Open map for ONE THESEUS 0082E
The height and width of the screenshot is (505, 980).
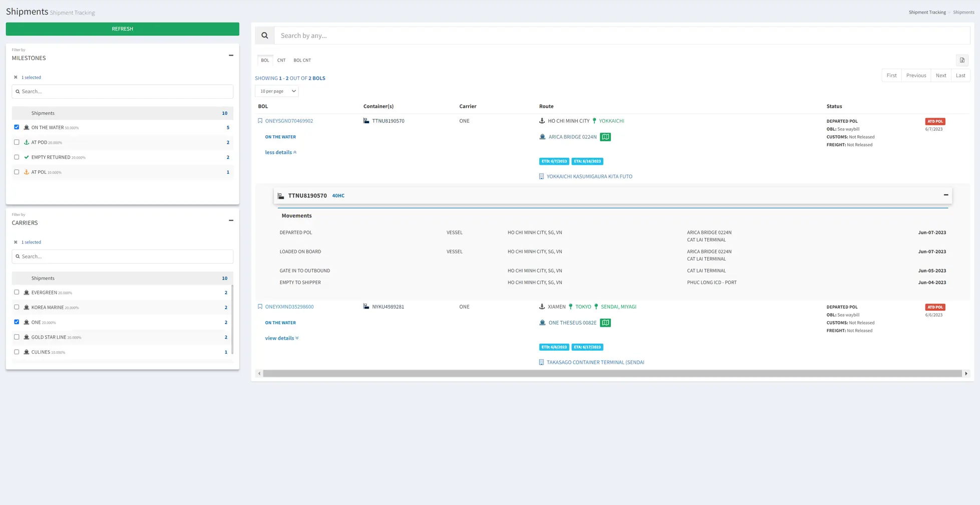click(x=605, y=323)
